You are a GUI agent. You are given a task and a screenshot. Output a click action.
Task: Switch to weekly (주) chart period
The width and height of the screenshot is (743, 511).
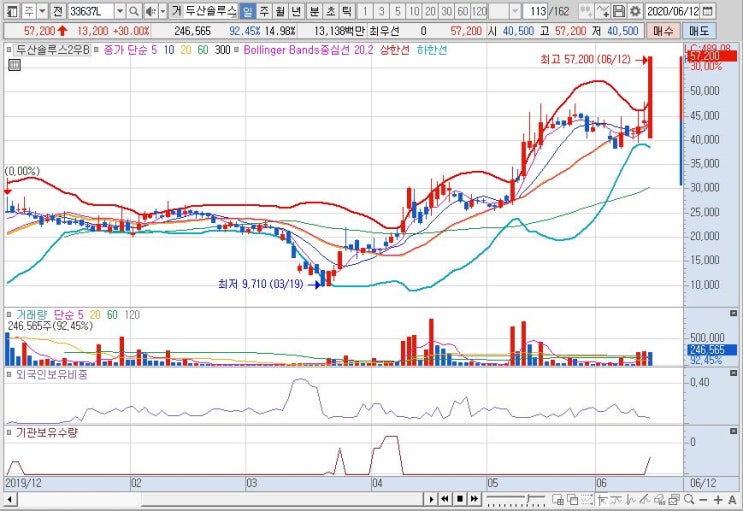coord(264,10)
